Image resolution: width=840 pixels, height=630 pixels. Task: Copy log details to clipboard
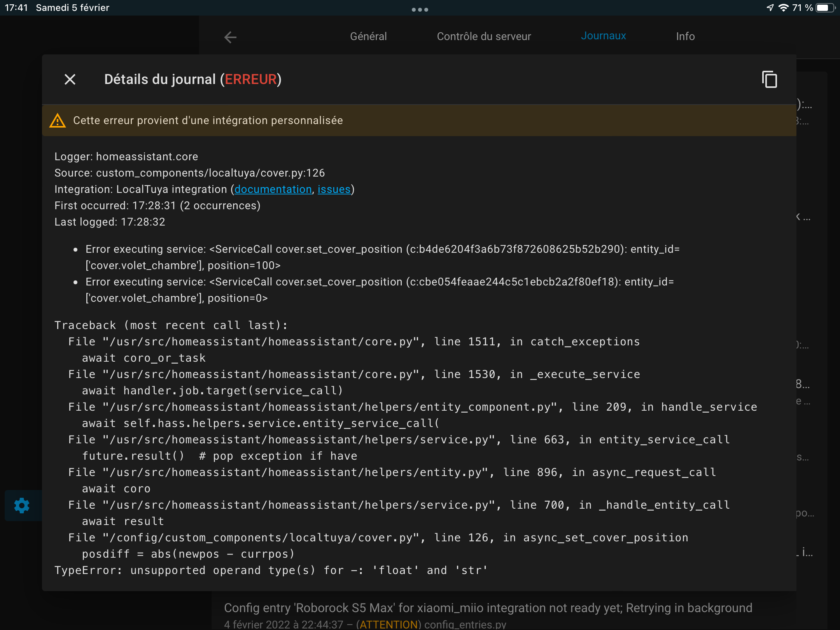(x=769, y=79)
